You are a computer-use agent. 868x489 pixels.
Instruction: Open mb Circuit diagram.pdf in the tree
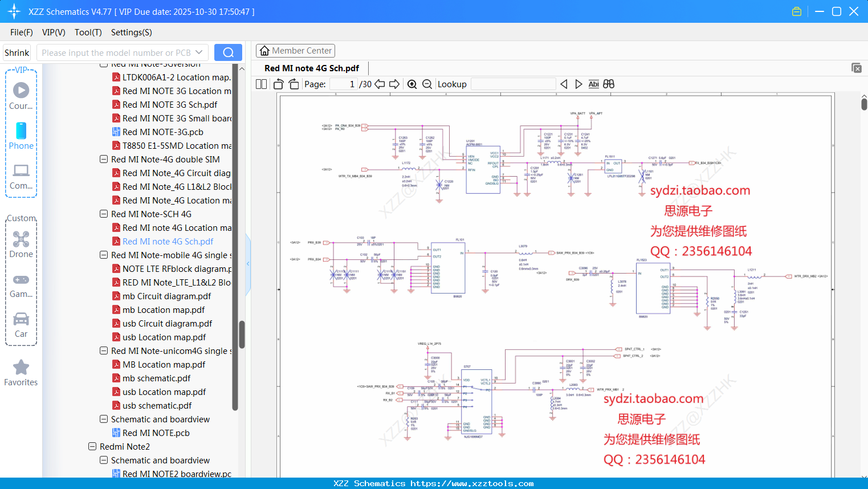click(166, 296)
